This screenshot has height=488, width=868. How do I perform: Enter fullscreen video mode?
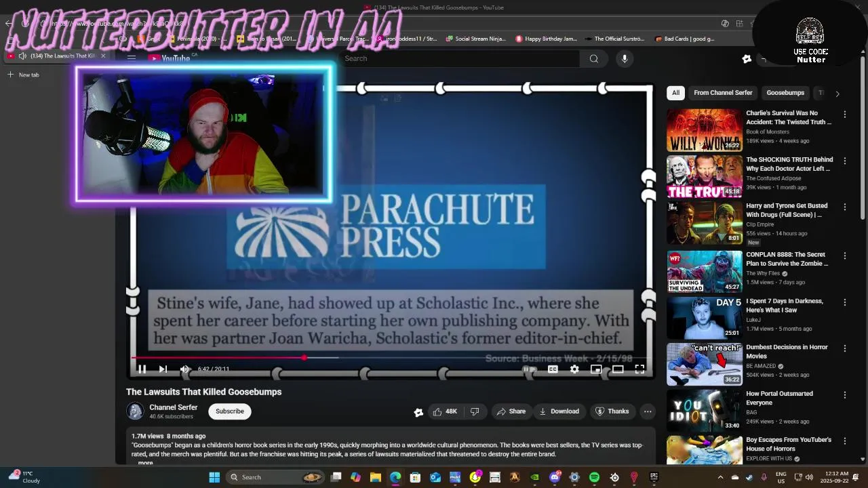point(639,369)
